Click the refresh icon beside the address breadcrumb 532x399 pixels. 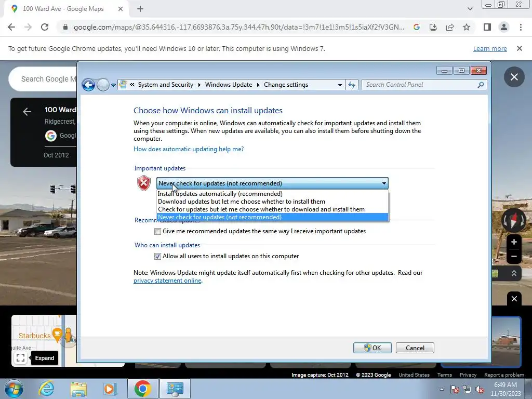(x=352, y=85)
